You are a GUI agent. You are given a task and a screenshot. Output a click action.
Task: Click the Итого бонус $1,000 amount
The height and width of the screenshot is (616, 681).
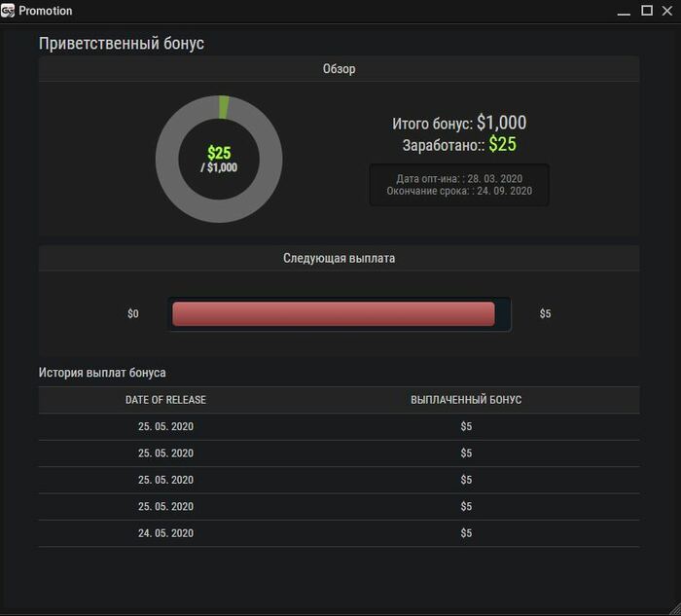pyautogui.click(x=502, y=123)
